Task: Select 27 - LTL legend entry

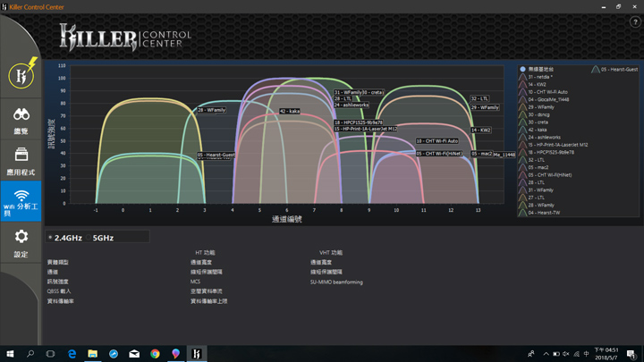Action: tap(531, 198)
